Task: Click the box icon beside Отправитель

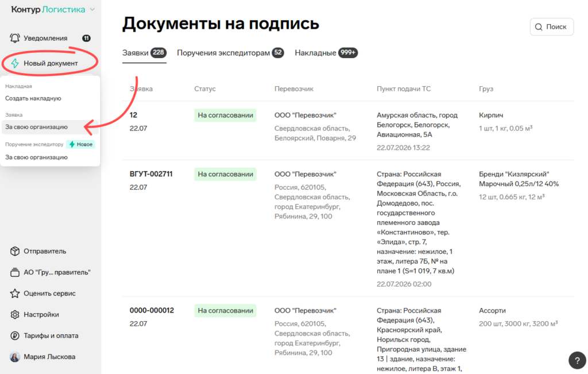Action: [x=14, y=251]
